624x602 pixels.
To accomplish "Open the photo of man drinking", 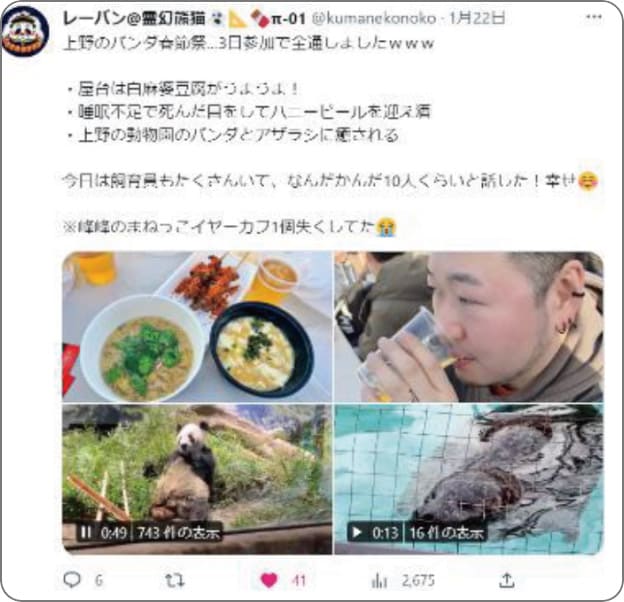I will click(469, 327).
